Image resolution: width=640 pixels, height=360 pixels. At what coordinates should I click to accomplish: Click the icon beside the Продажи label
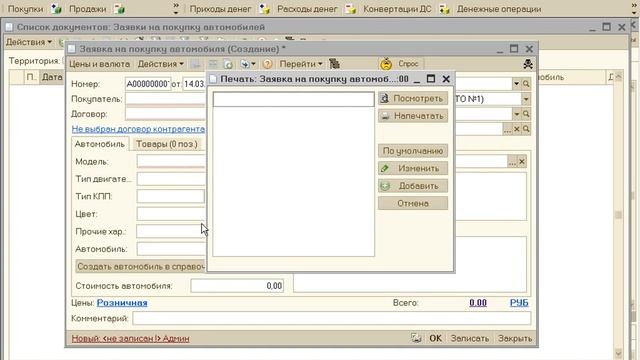pos(56,9)
